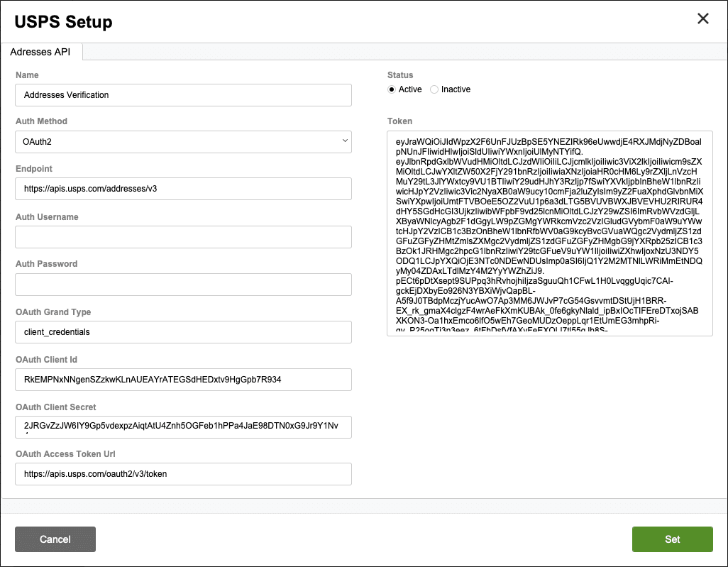Click the OAuth Grand Type field
This screenshot has width=728, height=567.
[x=183, y=332]
